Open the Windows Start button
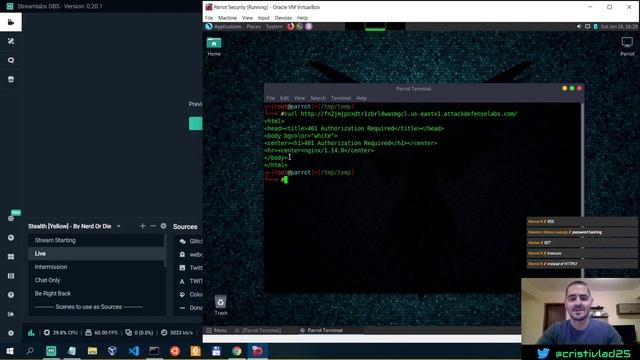This screenshot has width=640, height=360. (10, 351)
